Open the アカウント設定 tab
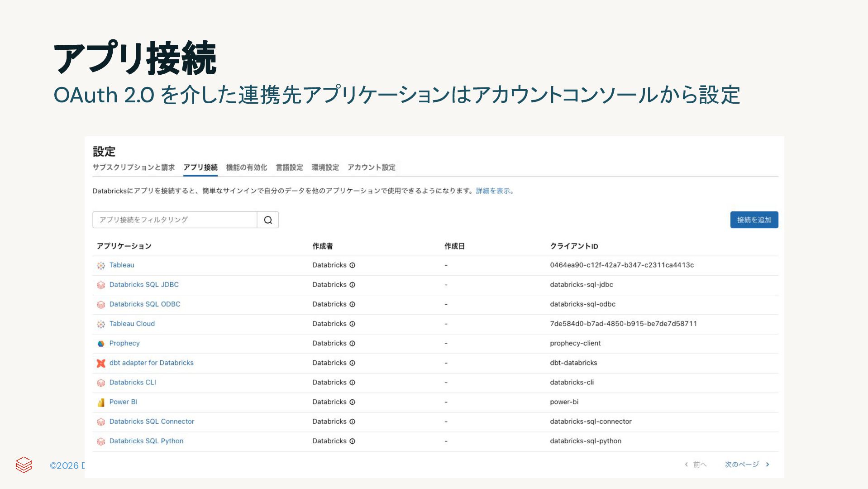This screenshot has height=489, width=868. tap(372, 168)
